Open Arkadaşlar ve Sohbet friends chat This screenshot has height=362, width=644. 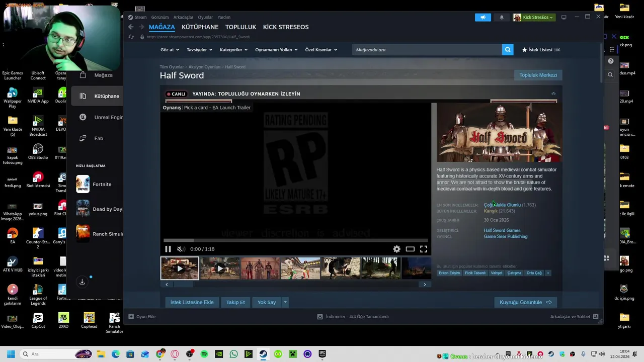pos(574,317)
